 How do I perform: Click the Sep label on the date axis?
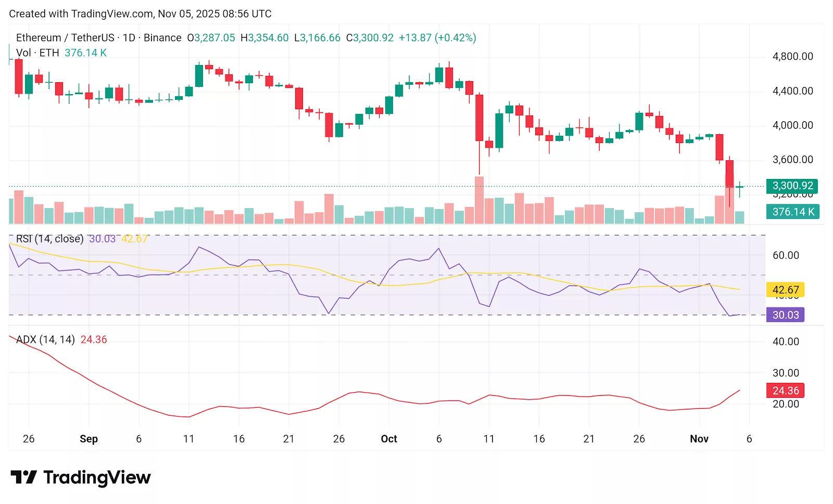(89, 438)
